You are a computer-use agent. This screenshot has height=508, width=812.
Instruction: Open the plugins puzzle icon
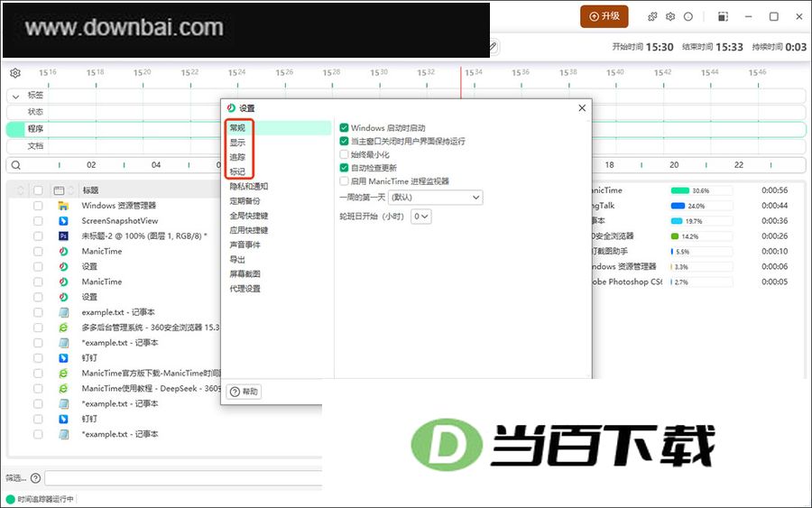[x=652, y=16]
